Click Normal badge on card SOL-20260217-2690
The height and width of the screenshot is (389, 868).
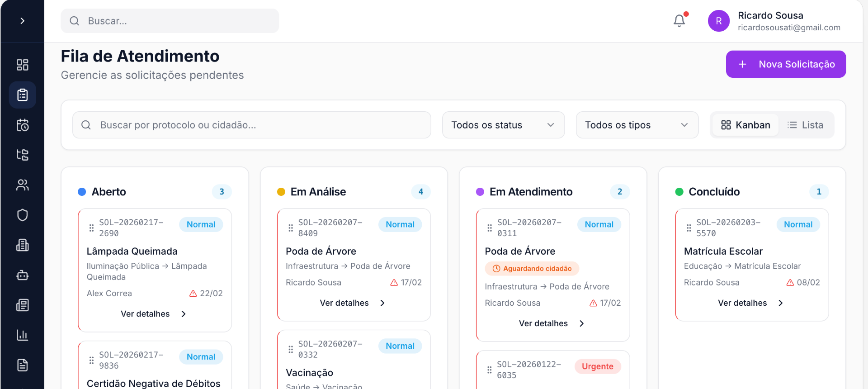pos(201,224)
